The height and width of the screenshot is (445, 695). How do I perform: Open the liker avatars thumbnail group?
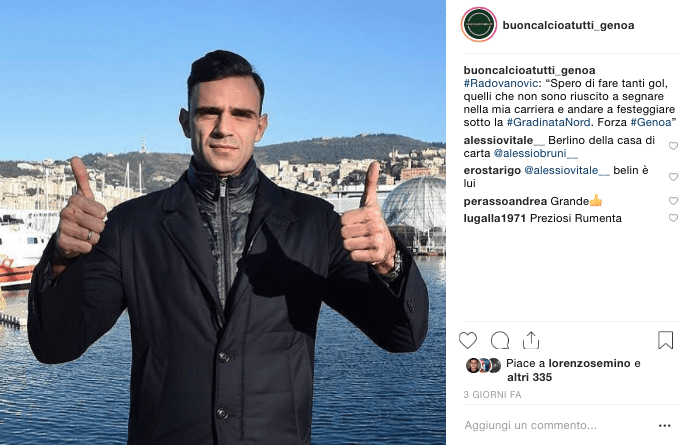[484, 365]
